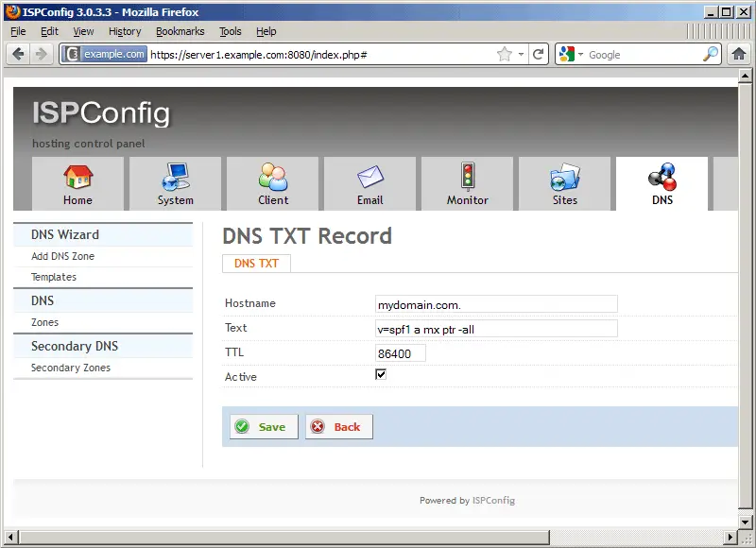Follow the ISPConfig footer link
Screen dimensions: 756x548
493,500
